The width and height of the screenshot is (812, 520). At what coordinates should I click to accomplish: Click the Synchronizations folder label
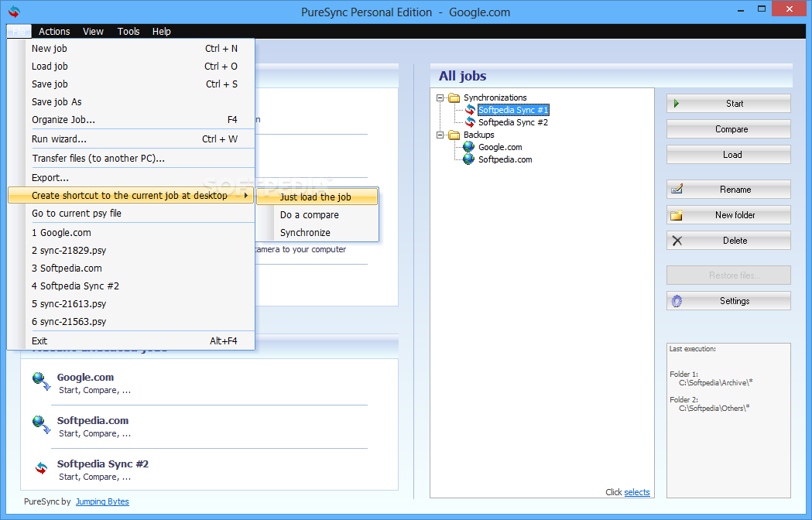(x=495, y=97)
